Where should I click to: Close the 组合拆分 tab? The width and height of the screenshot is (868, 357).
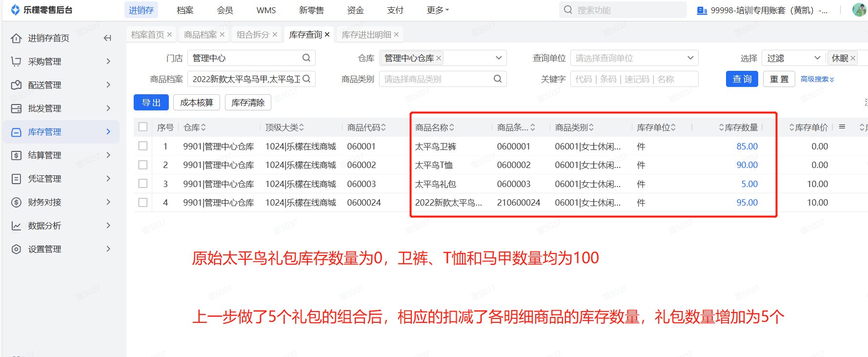pyautogui.click(x=275, y=34)
